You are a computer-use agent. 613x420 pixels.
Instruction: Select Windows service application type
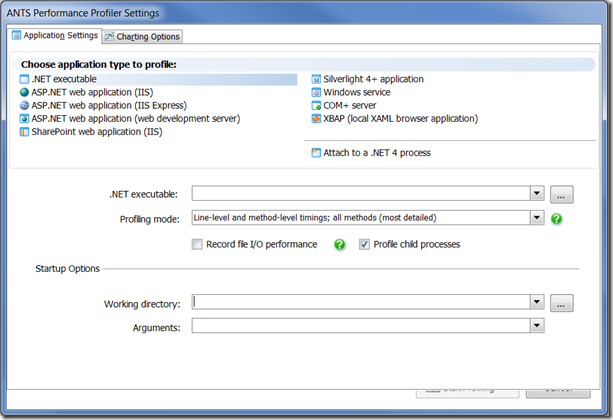point(351,92)
